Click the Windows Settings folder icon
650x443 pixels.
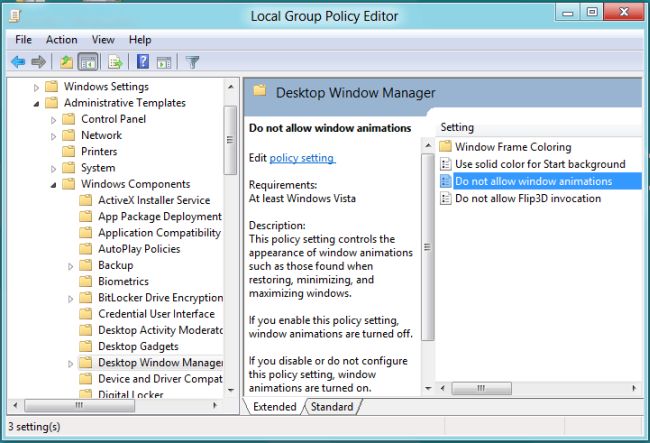51,86
